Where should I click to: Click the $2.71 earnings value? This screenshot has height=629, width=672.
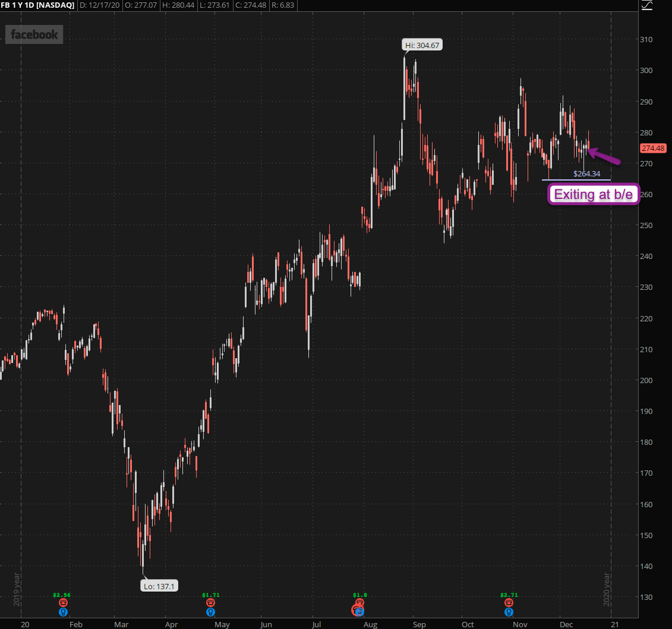tap(509, 595)
